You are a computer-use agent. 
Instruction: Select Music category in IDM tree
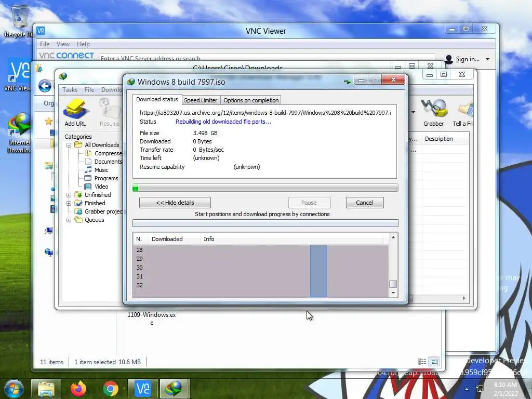tap(97, 170)
